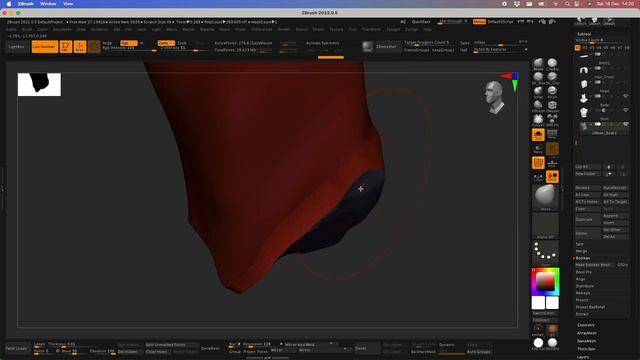The image size is (640, 360).
Task: Expand the Project section
Action: [x=582, y=300]
